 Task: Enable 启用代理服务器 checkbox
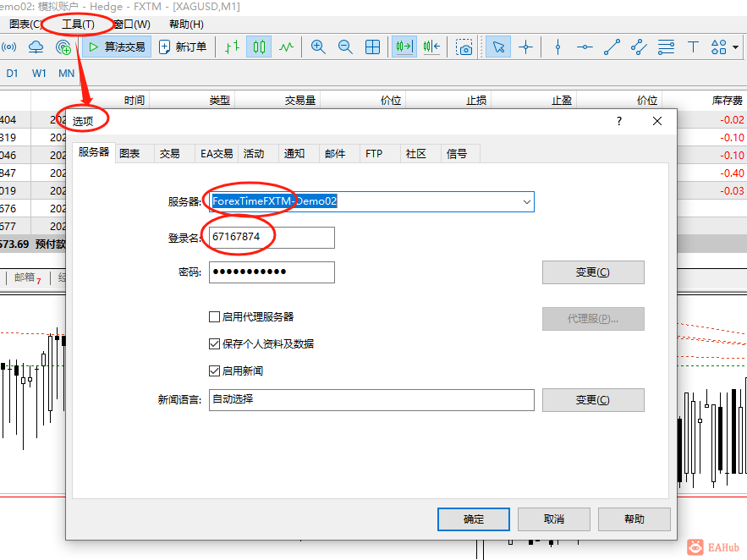tap(214, 316)
